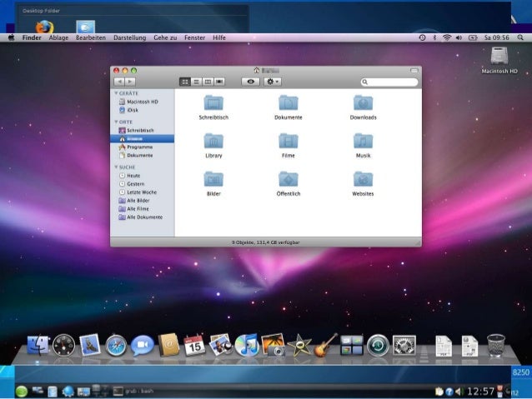Switch Finder to Cover Flow view
Screen dimensions: 532x399
[x=219, y=82]
